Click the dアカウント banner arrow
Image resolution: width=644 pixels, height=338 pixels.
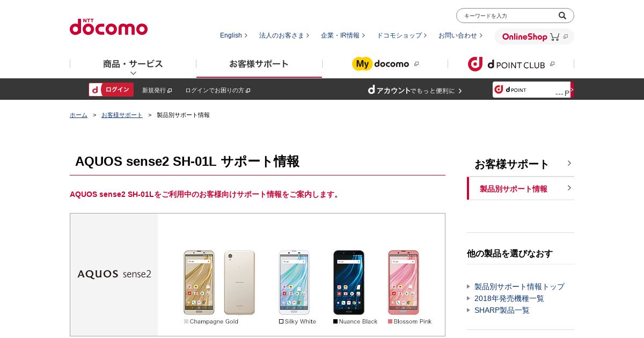click(460, 91)
